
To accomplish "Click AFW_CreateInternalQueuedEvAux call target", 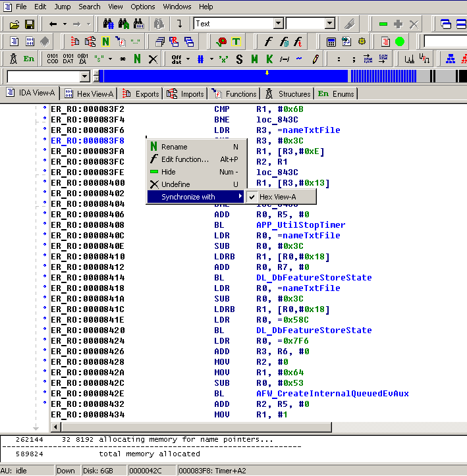I will tap(333, 394).
